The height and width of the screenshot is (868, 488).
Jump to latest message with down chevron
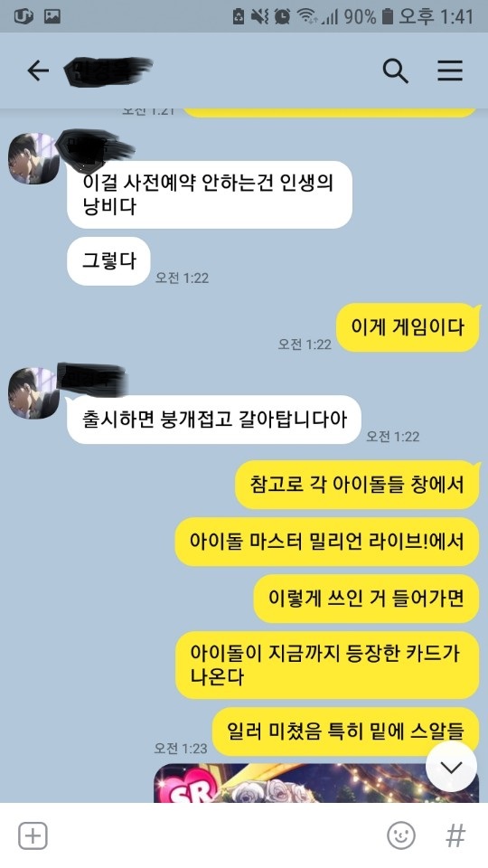point(452,768)
